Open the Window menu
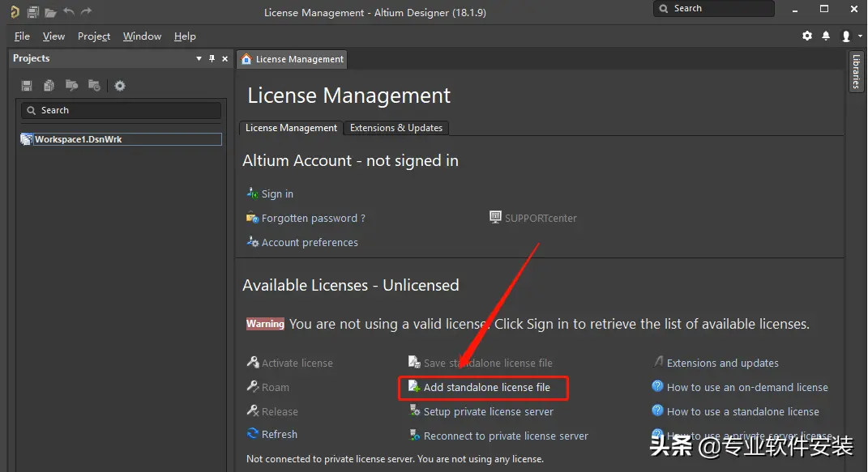 point(143,36)
